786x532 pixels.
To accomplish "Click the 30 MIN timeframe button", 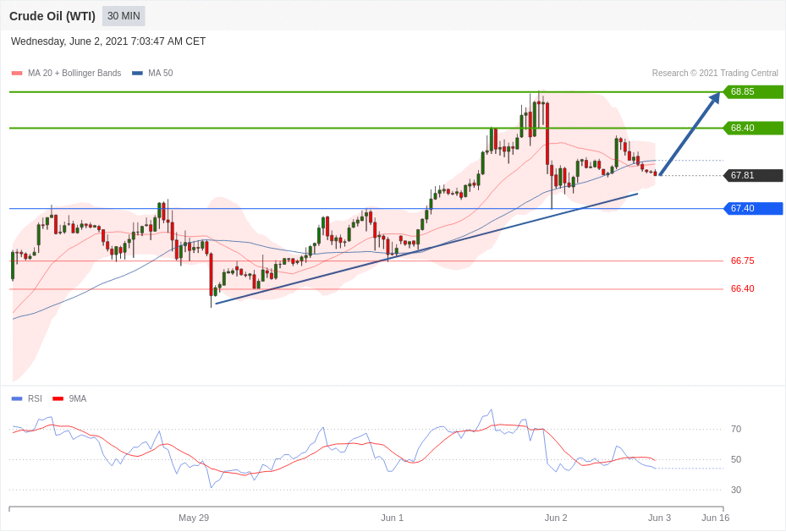I will [124, 16].
